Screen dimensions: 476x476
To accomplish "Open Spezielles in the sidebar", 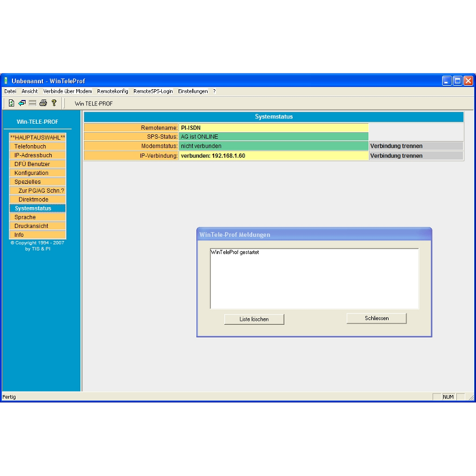I will [37, 181].
